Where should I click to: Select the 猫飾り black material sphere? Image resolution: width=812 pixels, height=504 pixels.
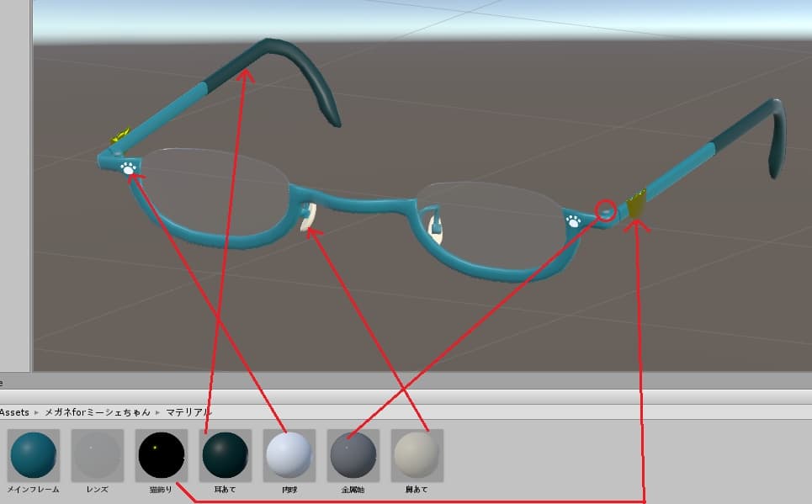pyautogui.click(x=162, y=455)
